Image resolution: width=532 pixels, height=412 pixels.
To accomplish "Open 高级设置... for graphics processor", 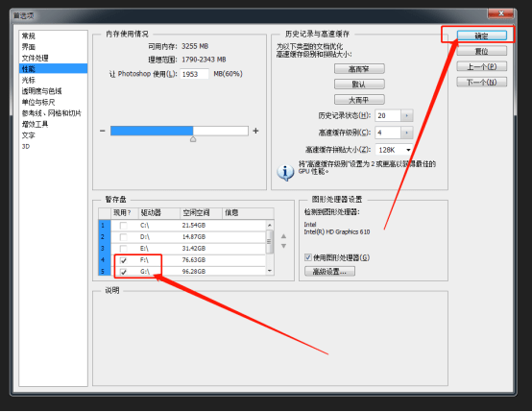I will click(329, 272).
